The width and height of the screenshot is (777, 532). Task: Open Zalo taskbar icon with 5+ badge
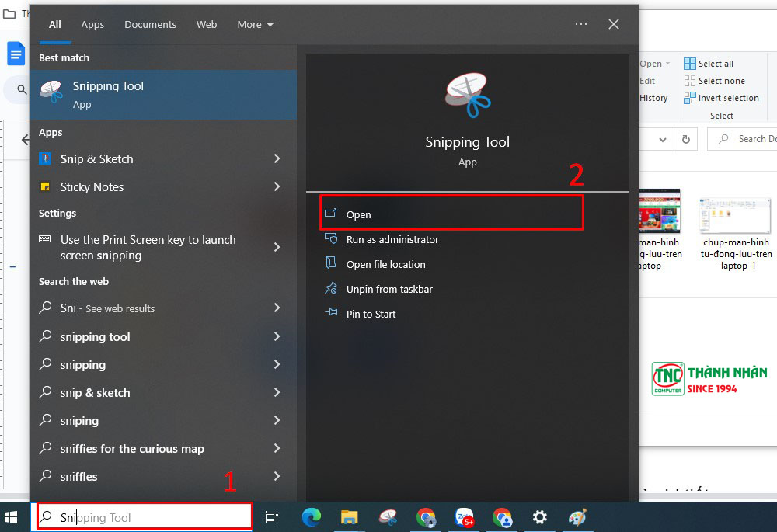[x=465, y=517]
